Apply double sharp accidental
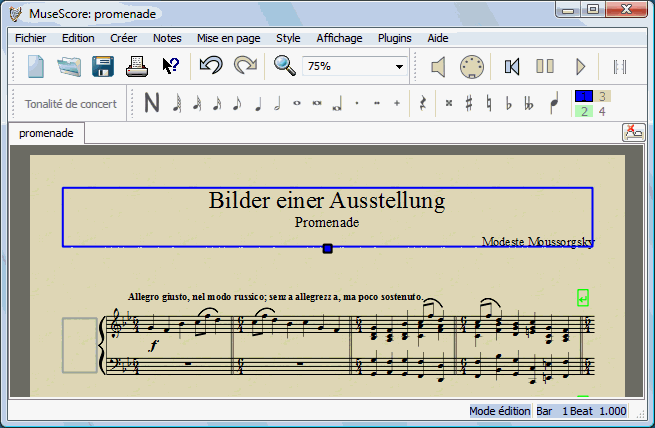655x428 pixels. click(449, 103)
